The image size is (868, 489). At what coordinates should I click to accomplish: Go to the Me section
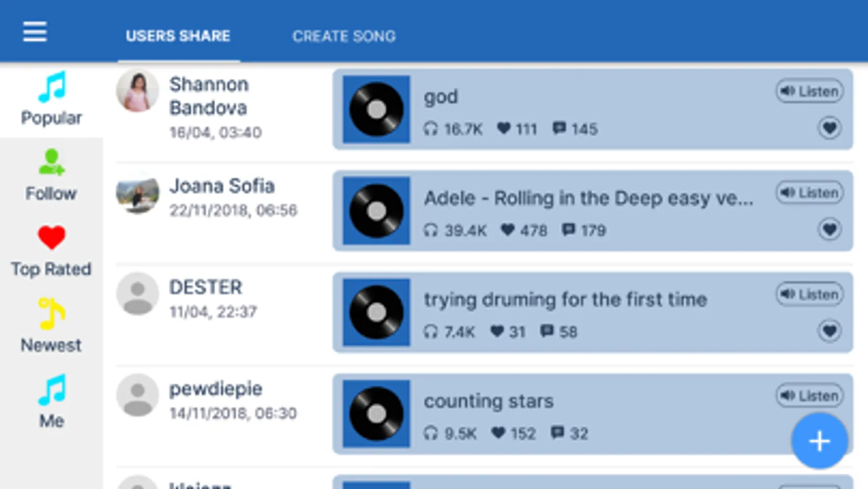click(52, 402)
